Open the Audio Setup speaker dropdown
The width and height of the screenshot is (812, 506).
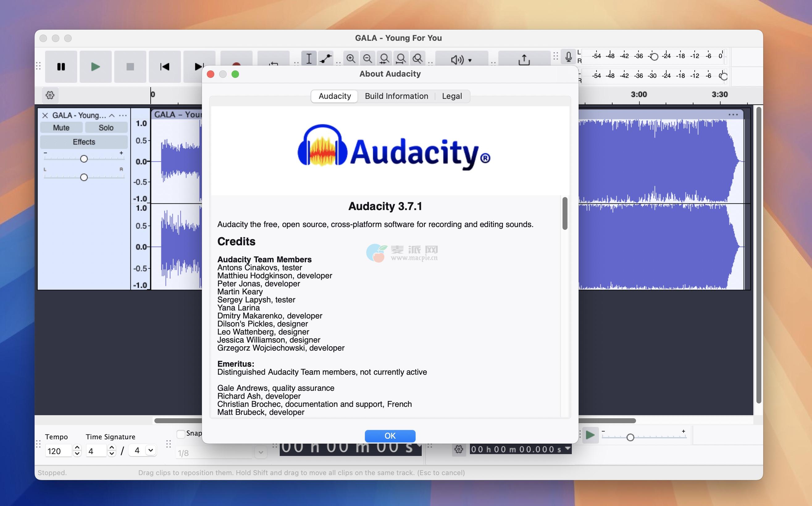[x=462, y=60]
